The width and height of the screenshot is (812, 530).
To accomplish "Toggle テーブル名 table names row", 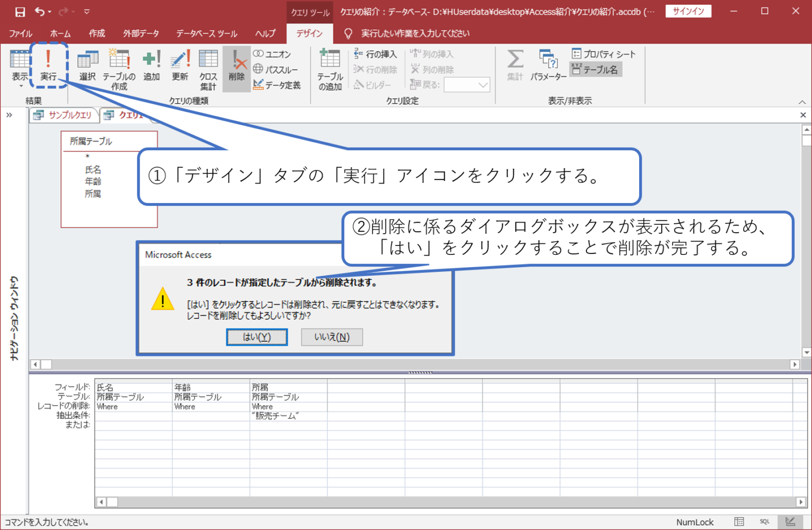I will [595, 69].
